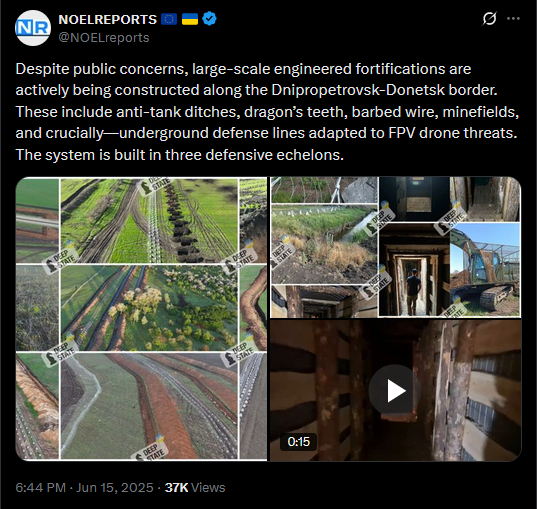The image size is (537, 509).
Task: Open the three-dot more options menu
Action: [513, 18]
